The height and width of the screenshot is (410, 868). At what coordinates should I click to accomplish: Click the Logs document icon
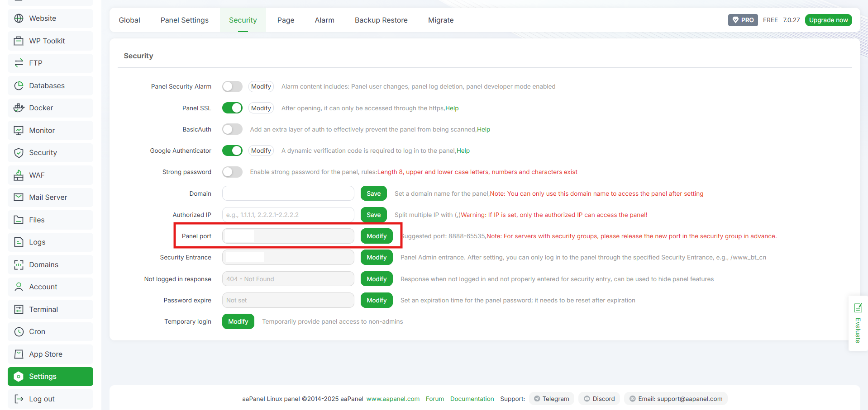point(19,242)
